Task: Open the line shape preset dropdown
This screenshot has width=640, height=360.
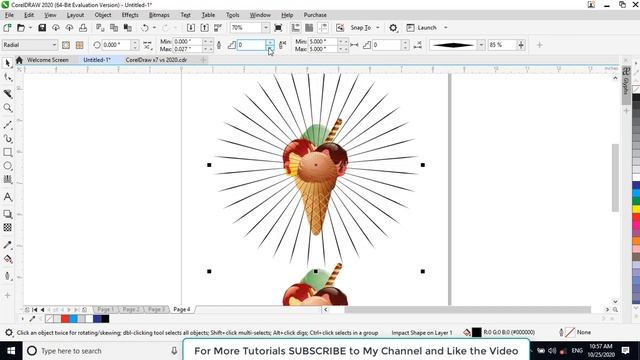Action: (x=481, y=45)
